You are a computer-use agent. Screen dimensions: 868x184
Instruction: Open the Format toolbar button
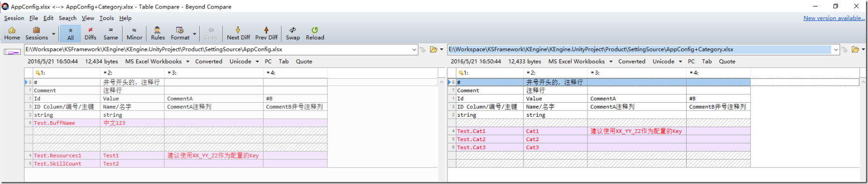(180, 33)
